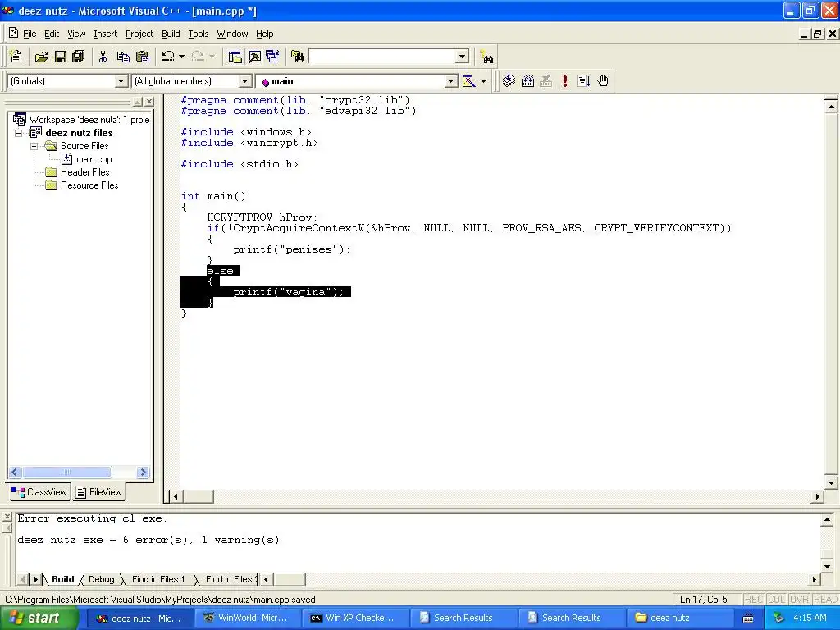Click the Go debug icon
Viewport: 840px width, 630px height.
point(584,81)
